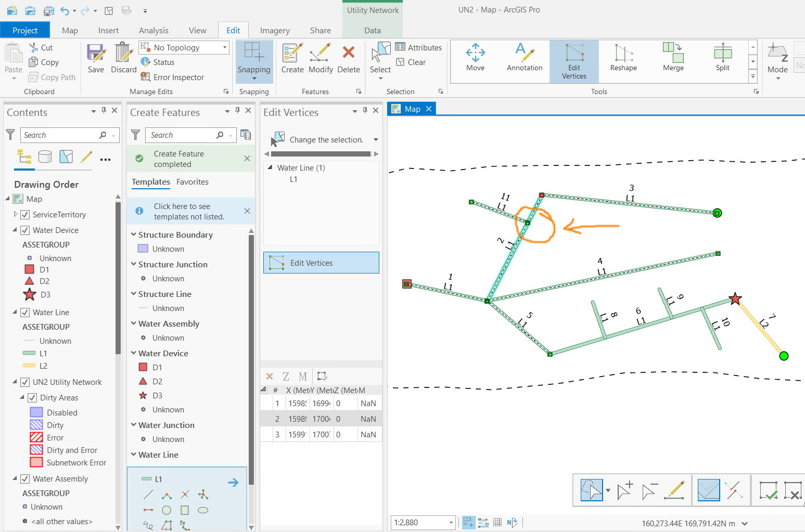Switch Contents to List By Drawing Order
This screenshot has height=532, width=805.
[x=24, y=157]
